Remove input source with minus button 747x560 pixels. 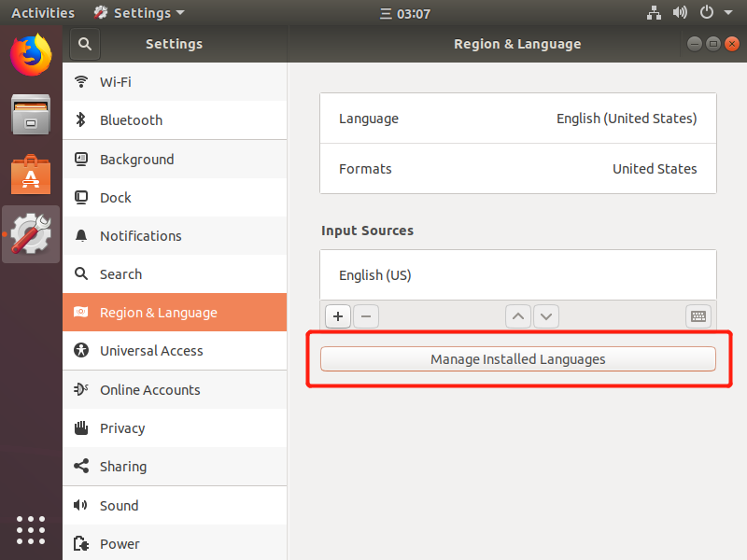point(366,316)
